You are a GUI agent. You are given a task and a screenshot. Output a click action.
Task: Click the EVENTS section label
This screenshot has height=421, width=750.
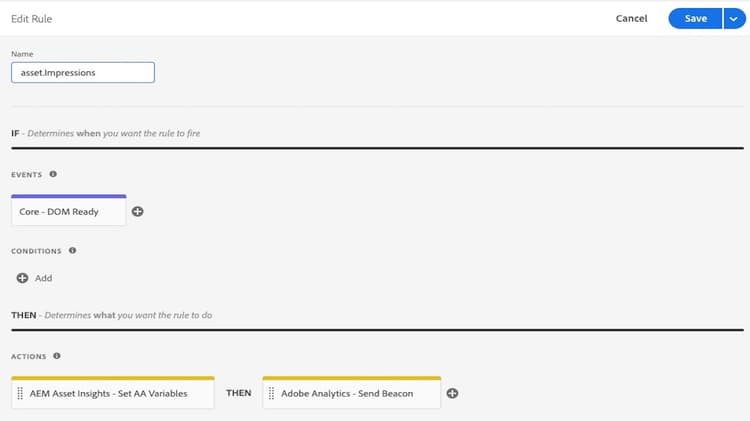[27, 175]
